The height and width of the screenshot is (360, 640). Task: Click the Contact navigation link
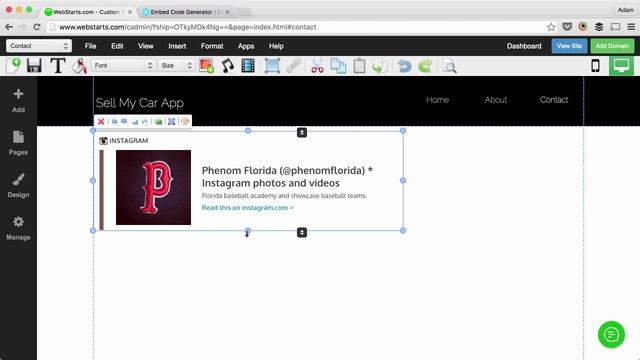[x=554, y=100]
